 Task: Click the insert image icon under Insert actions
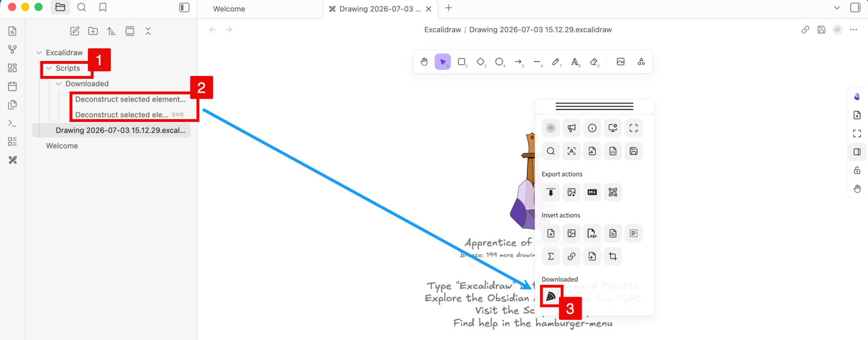coord(572,234)
